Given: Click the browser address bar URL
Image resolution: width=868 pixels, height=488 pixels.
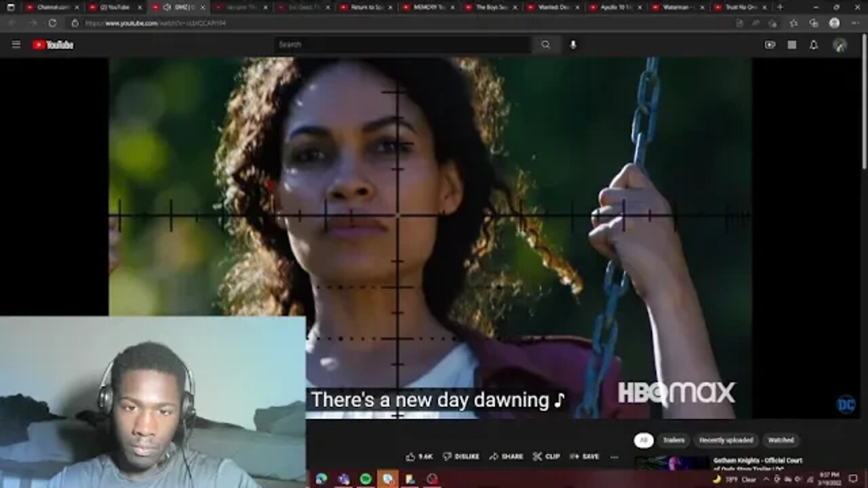Looking at the screenshot, I should pos(155,23).
